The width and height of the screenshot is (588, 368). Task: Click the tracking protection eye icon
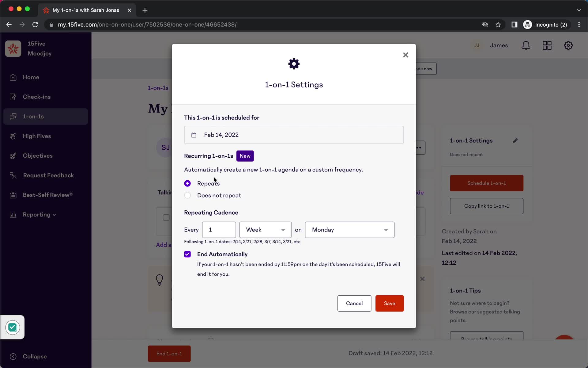point(485,25)
